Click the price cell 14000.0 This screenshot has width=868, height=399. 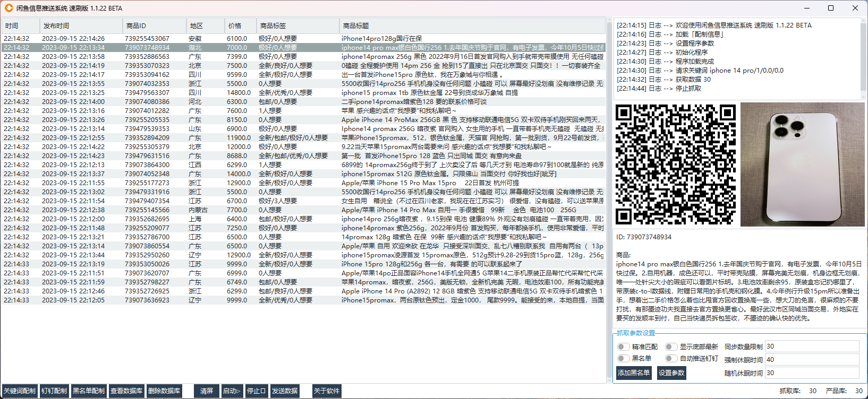(239, 174)
